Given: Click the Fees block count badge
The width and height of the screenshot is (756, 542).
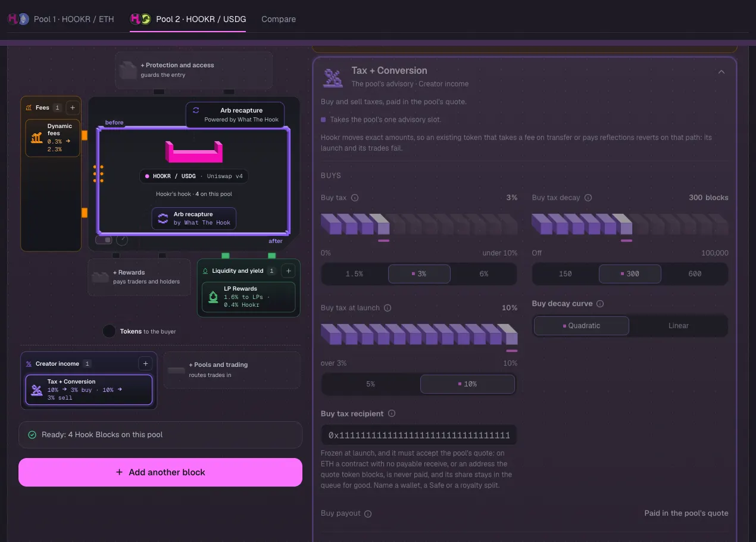Looking at the screenshot, I should point(57,108).
